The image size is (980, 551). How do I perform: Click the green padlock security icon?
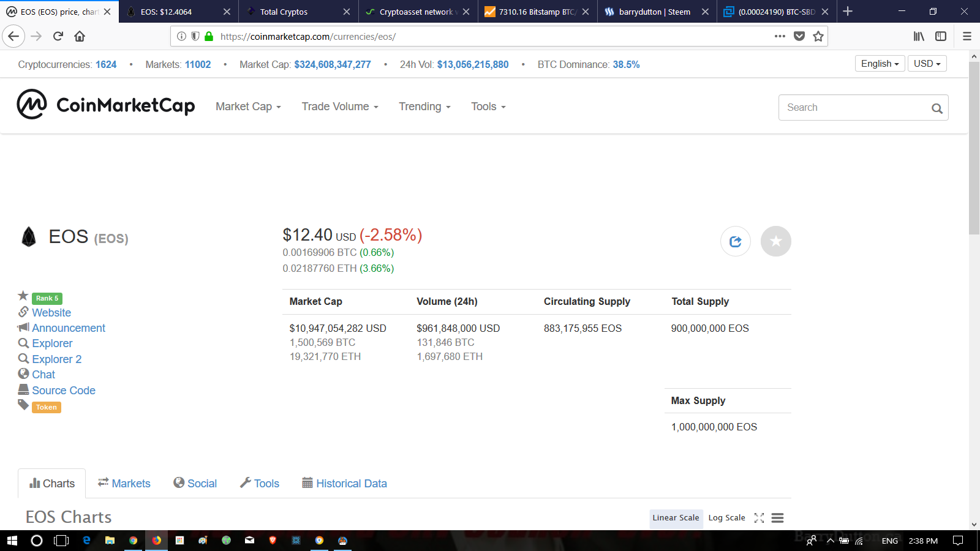click(209, 36)
